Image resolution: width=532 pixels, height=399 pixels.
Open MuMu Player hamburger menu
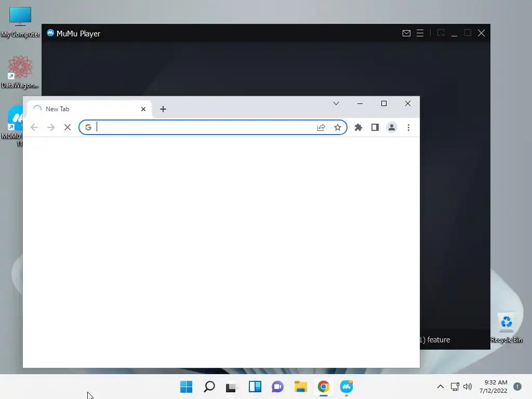(420, 33)
